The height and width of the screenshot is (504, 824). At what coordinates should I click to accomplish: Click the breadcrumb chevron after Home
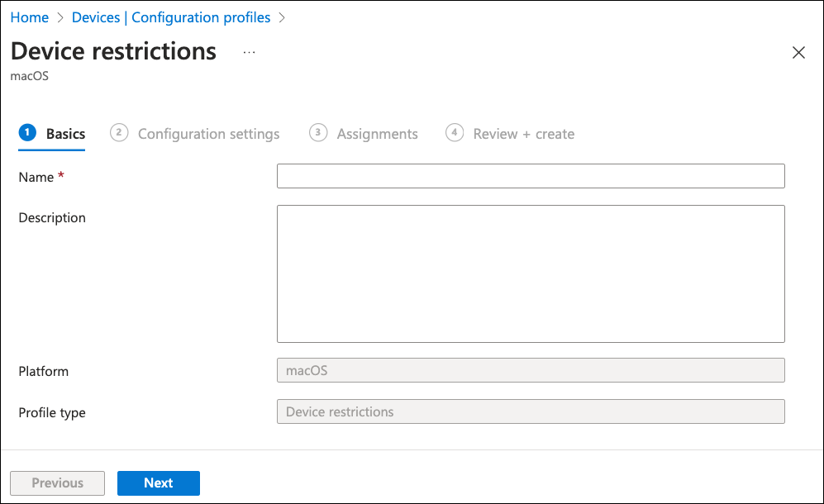(60, 17)
